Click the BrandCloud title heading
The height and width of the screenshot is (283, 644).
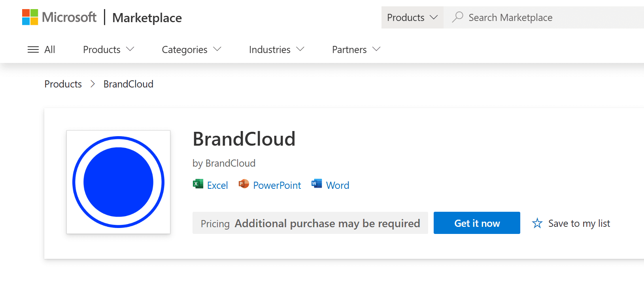click(244, 139)
